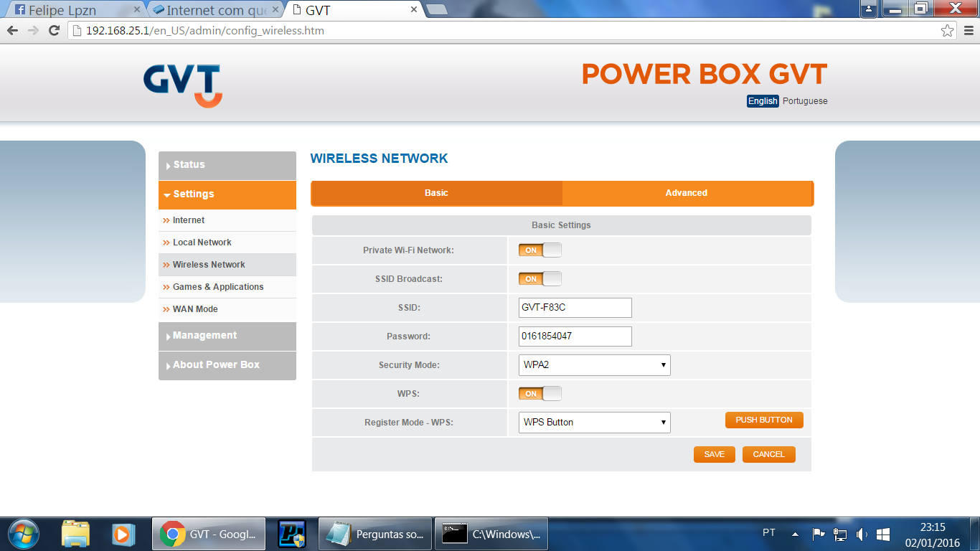Click the PUSH BUTTON for WPS
Screen dimensions: 980x551
pos(764,420)
